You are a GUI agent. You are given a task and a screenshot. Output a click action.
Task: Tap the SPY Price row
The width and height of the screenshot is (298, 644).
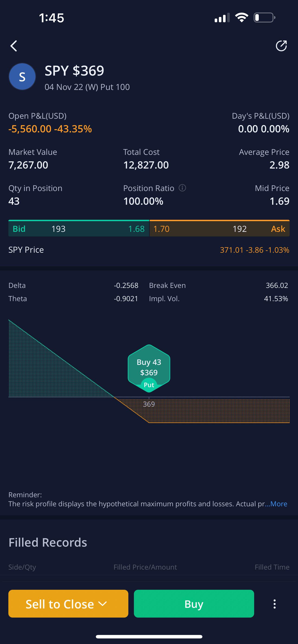coord(149,250)
